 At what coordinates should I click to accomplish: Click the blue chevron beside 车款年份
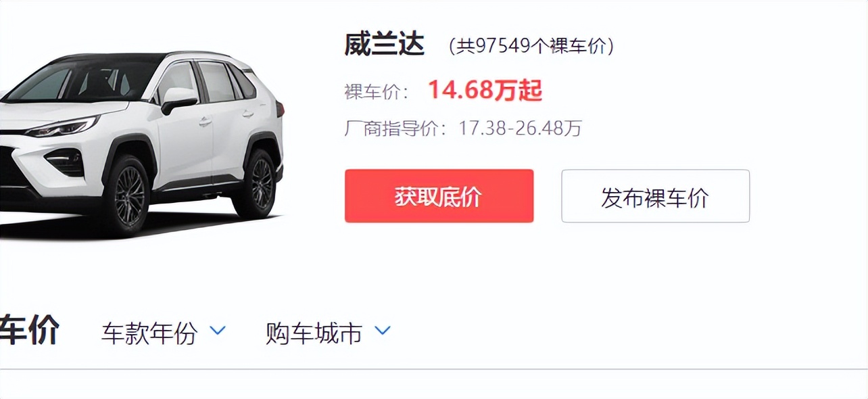(x=218, y=331)
